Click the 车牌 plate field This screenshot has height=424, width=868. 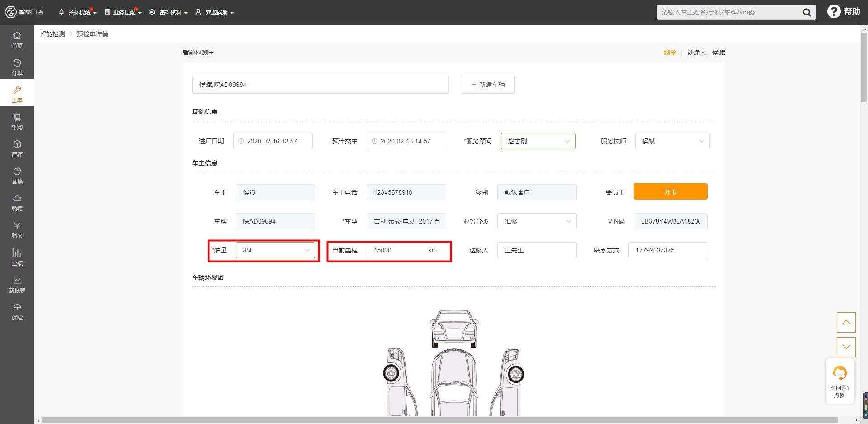coord(275,221)
